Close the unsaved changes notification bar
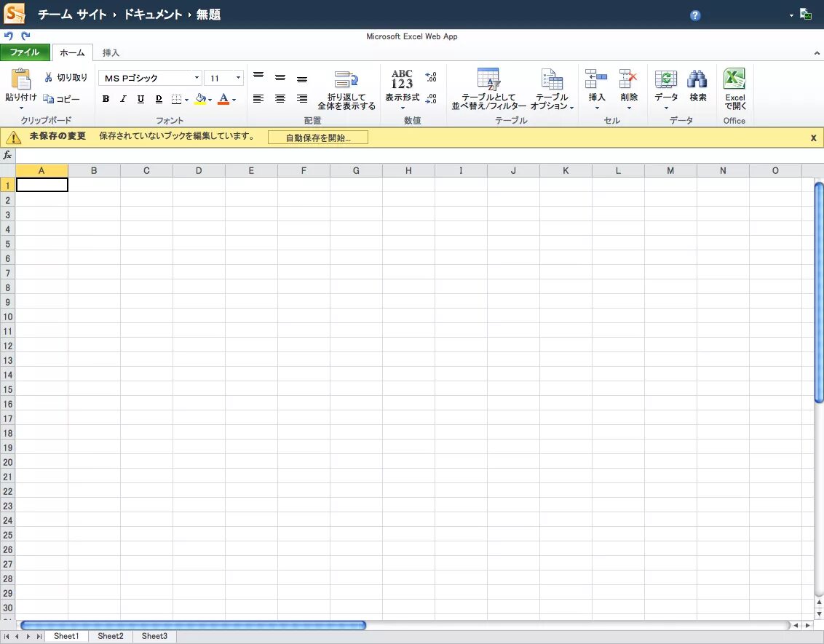 click(814, 138)
